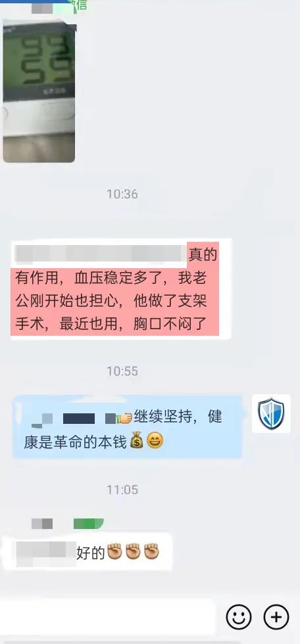Screen dimensions: 300x644
Task: Tap the green tag beside the sender name
Action: (88, 524)
